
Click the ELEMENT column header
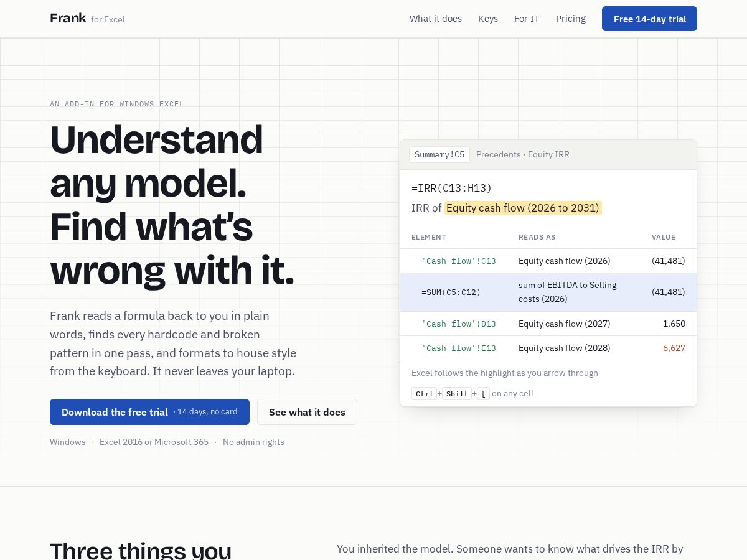coord(429,237)
